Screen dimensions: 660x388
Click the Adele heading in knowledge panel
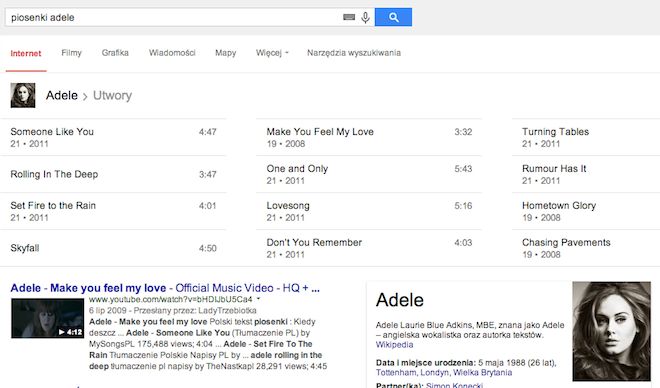pyautogui.click(x=400, y=300)
